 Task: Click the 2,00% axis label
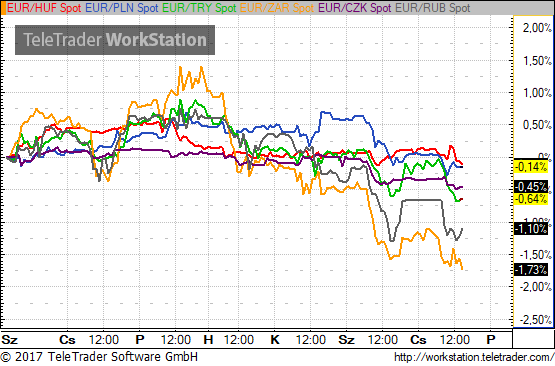click(537, 28)
